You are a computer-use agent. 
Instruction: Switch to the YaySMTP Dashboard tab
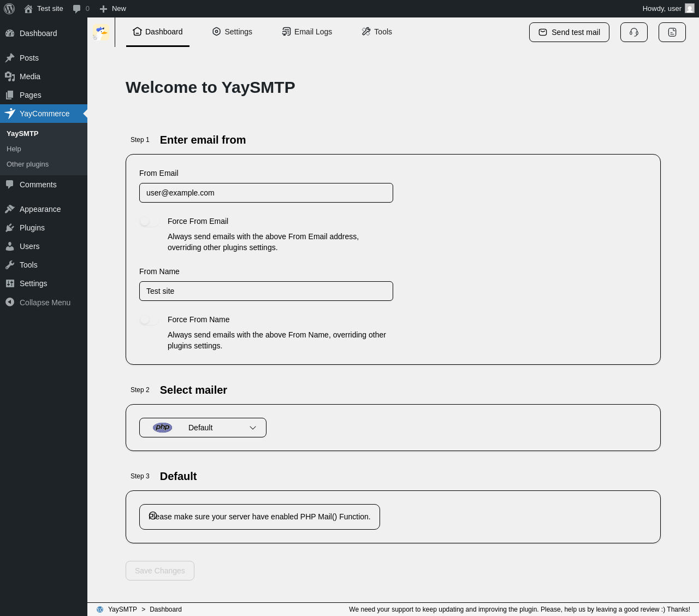pos(158,32)
